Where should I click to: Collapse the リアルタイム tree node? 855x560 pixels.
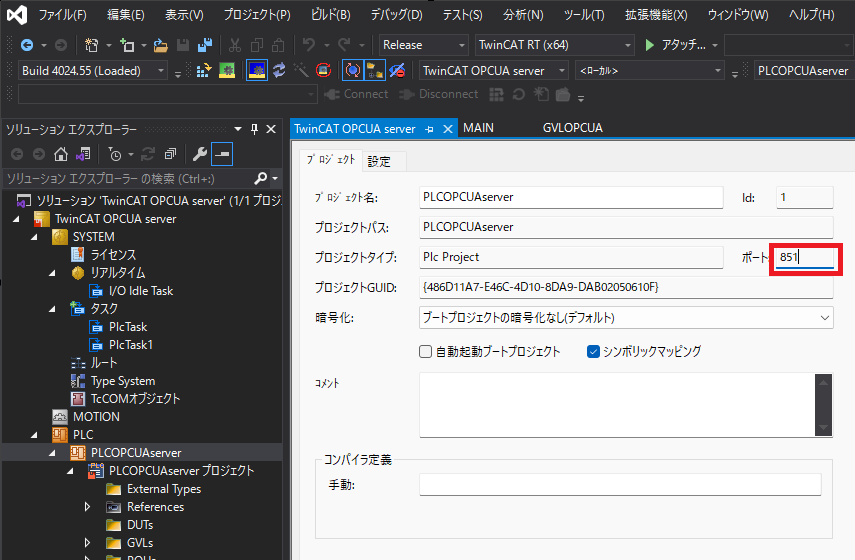53,273
